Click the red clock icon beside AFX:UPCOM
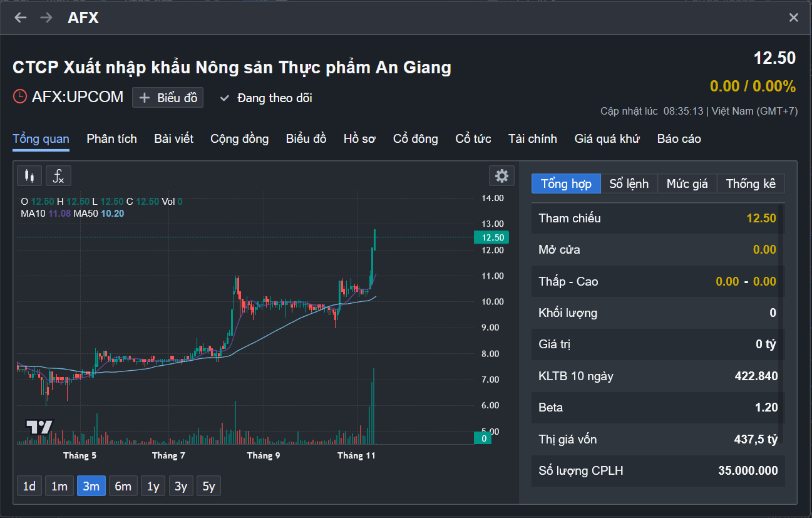Screen dimensions: 812x518 coord(20,96)
